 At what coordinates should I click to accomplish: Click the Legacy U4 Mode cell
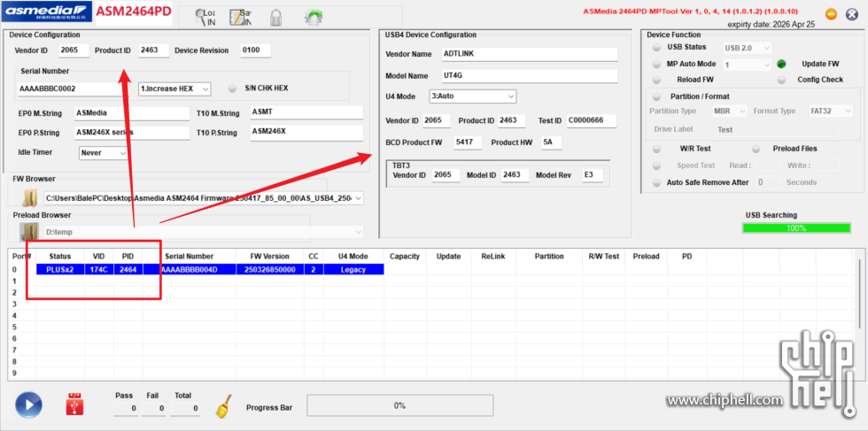pyautogui.click(x=353, y=269)
